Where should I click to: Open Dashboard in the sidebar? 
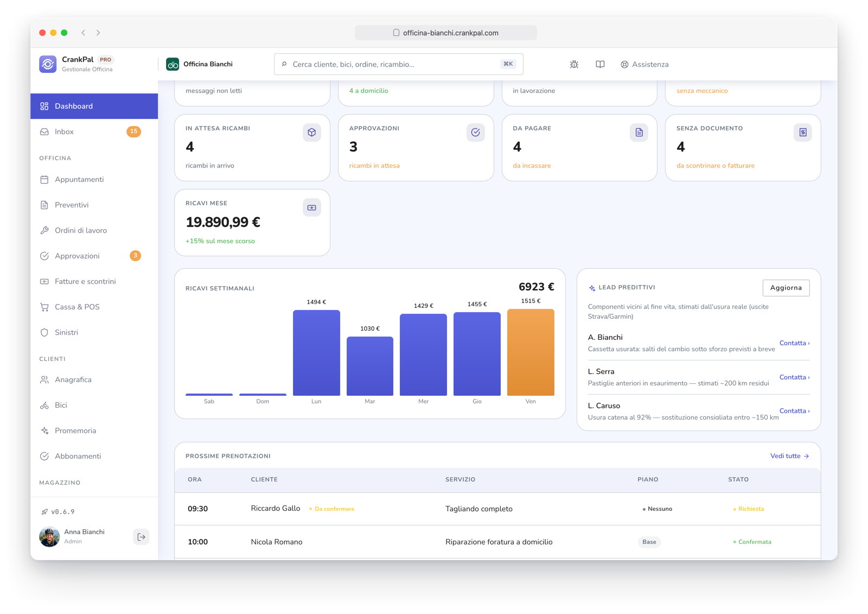(x=94, y=106)
